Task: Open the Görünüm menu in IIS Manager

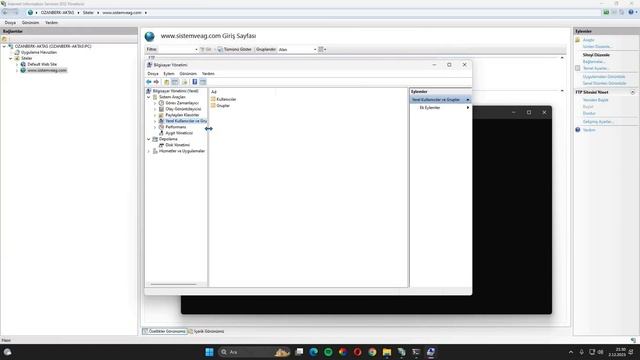Action: pyautogui.click(x=31, y=23)
